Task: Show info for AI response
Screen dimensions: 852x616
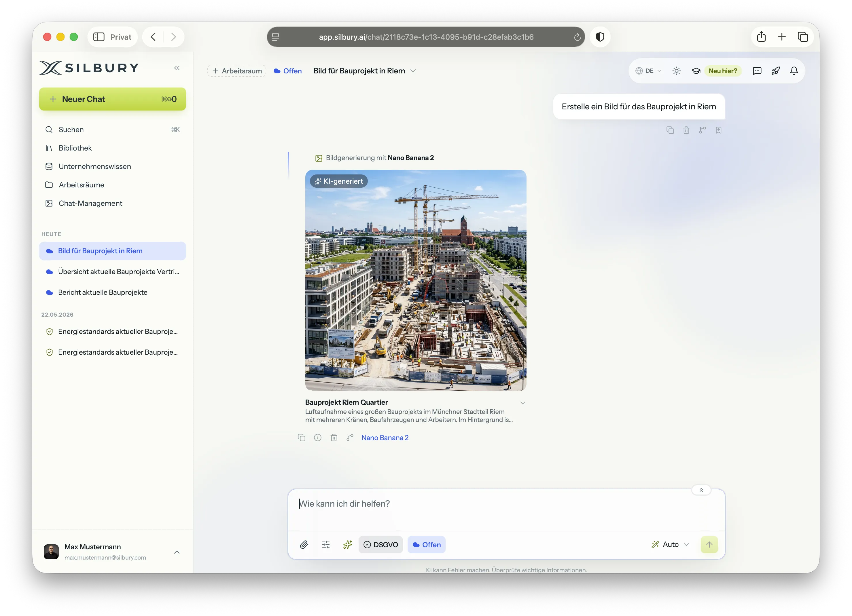Action: tap(318, 438)
